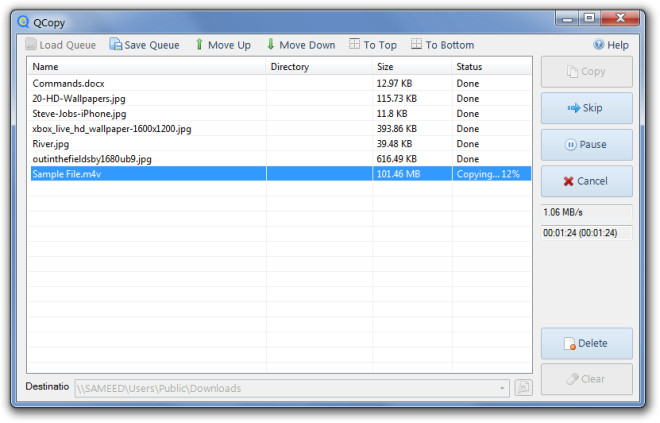
Task: Cancel the copy operation
Action: click(x=586, y=181)
